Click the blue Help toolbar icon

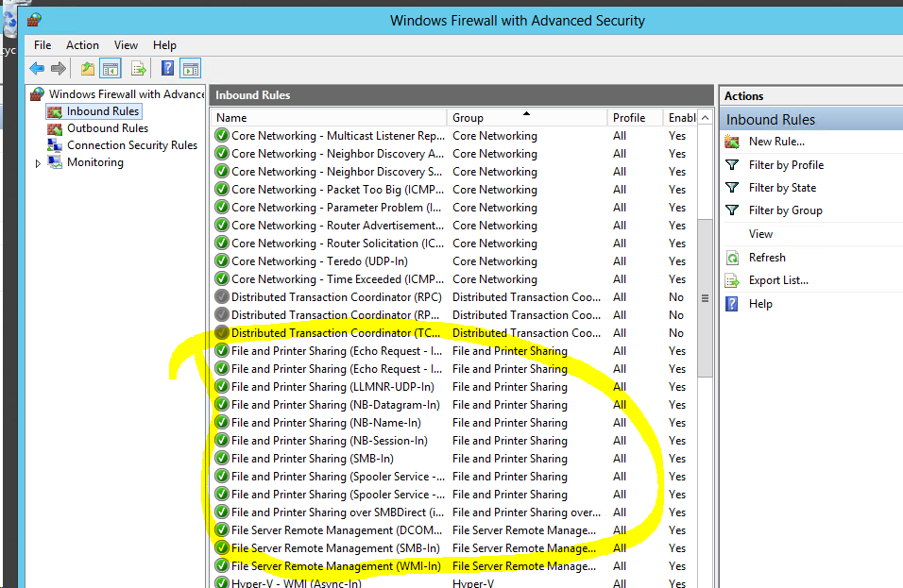167,69
